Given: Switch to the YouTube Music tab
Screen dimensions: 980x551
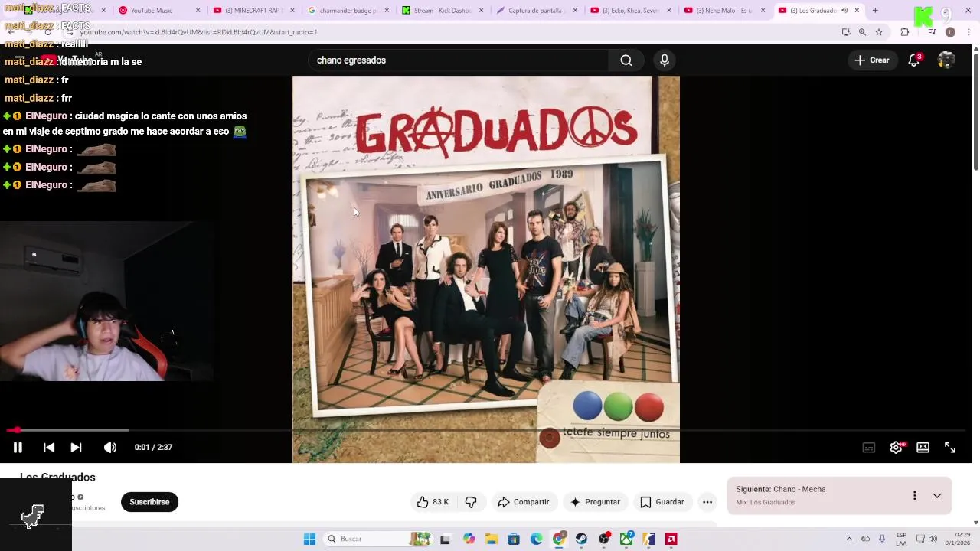Looking at the screenshot, I should tap(161, 11).
